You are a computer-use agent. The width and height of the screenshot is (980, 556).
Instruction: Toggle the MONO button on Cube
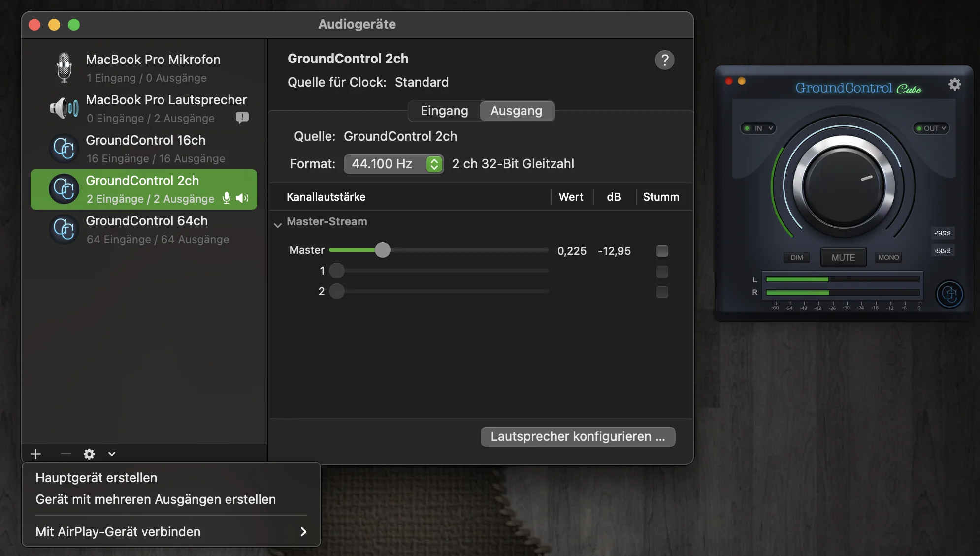pos(888,257)
